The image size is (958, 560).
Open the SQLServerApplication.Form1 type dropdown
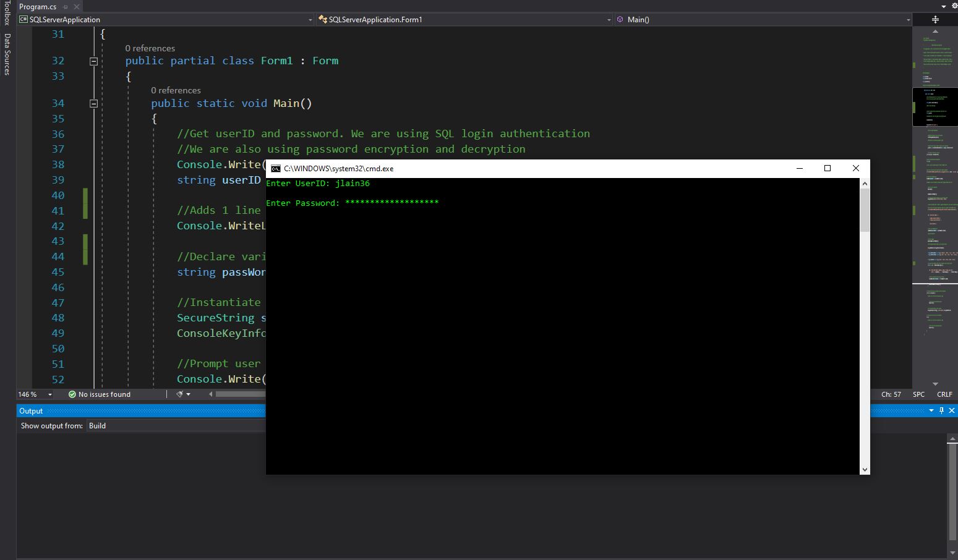(x=464, y=19)
